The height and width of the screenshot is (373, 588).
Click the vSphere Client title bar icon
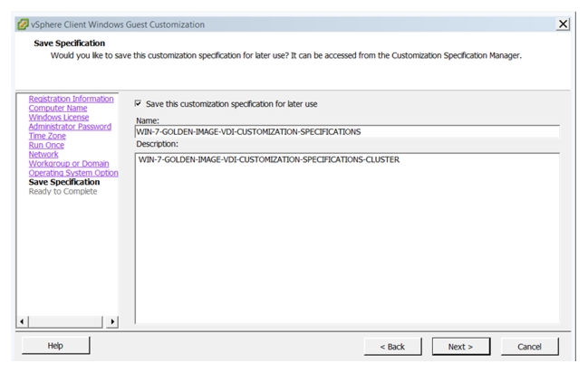tap(23, 24)
